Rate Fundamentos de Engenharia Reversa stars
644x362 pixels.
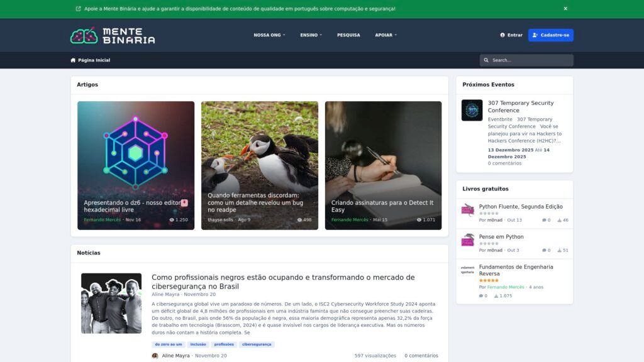click(489, 280)
